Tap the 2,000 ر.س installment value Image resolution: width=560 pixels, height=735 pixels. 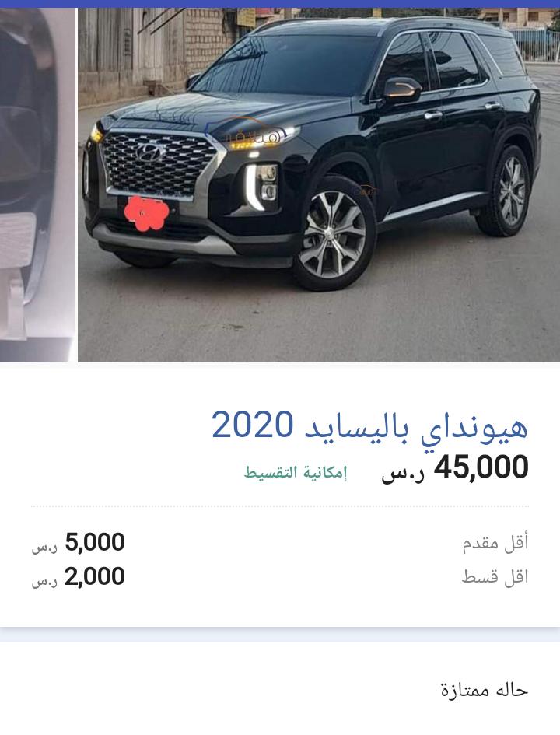[x=79, y=577]
